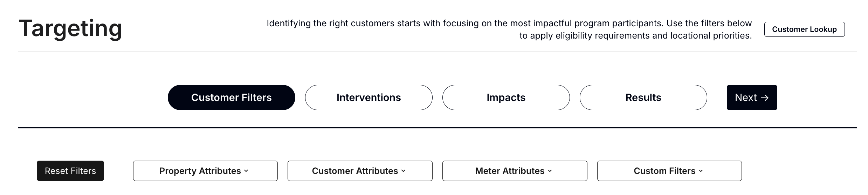The width and height of the screenshot is (868, 195).
Task: Select the Customer Filters tab
Action: click(231, 97)
